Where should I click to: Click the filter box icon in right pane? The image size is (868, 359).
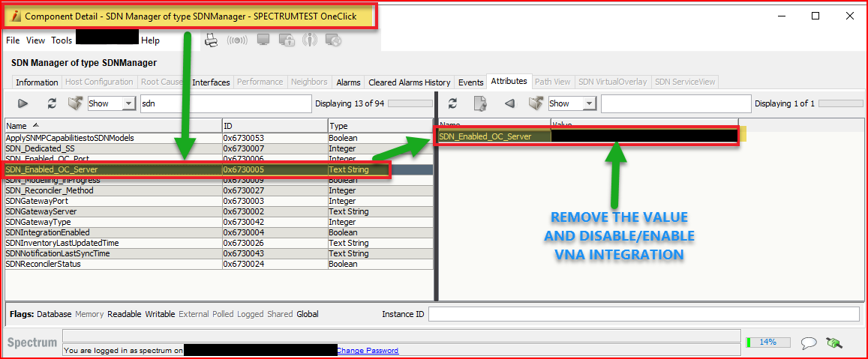[535, 103]
